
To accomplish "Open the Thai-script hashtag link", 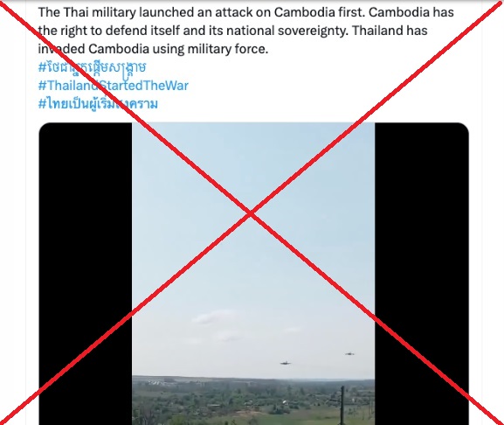I will (x=98, y=103).
